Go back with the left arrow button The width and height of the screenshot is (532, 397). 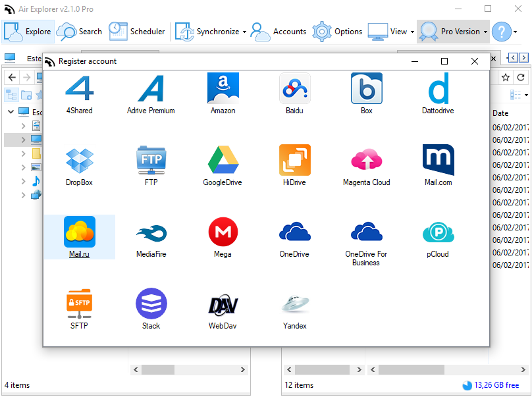(x=12, y=78)
